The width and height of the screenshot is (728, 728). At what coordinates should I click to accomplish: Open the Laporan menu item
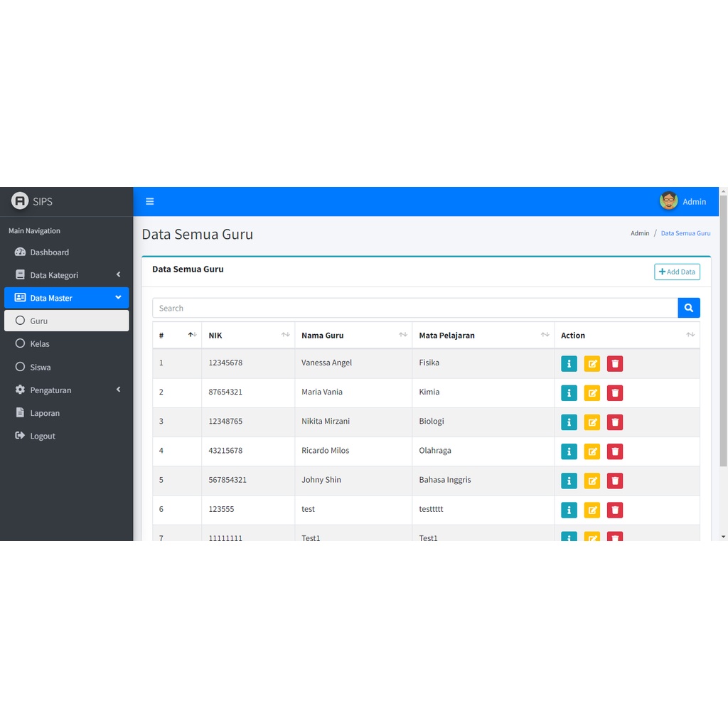tap(45, 413)
